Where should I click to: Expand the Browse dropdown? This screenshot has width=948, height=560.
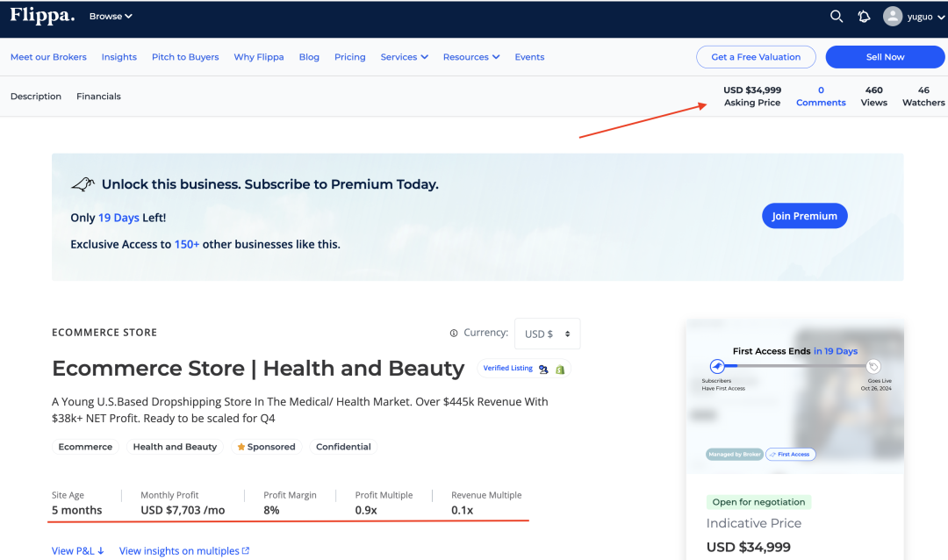(x=111, y=17)
